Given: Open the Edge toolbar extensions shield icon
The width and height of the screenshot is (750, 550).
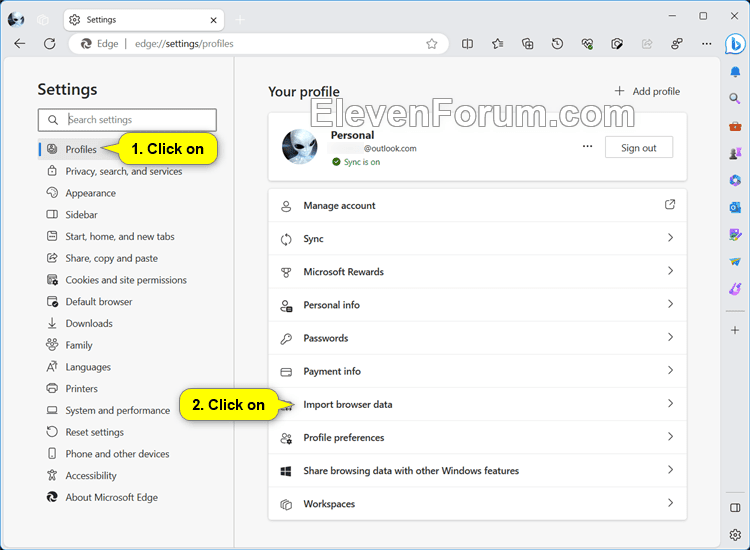Looking at the screenshot, I should pos(617,44).
